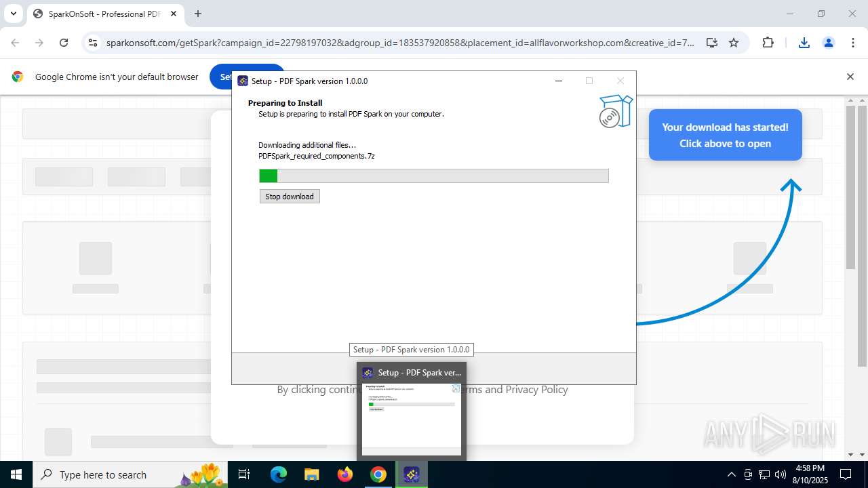Screen dimensions: 868x488
Task: Open Chrome extensions puzzle icon
Action: tap(768, 43)
